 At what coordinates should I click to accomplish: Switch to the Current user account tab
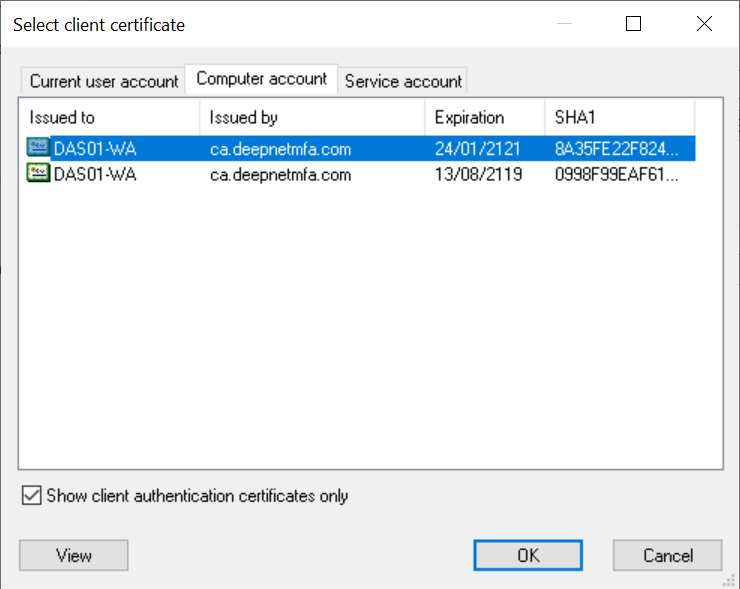(103, 81)
